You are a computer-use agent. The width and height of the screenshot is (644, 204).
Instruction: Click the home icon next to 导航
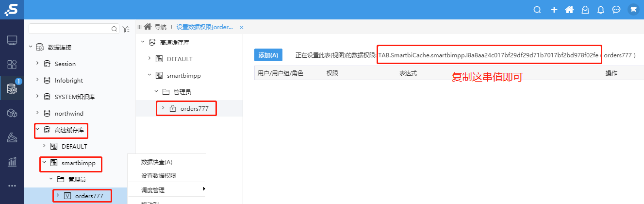148,27
